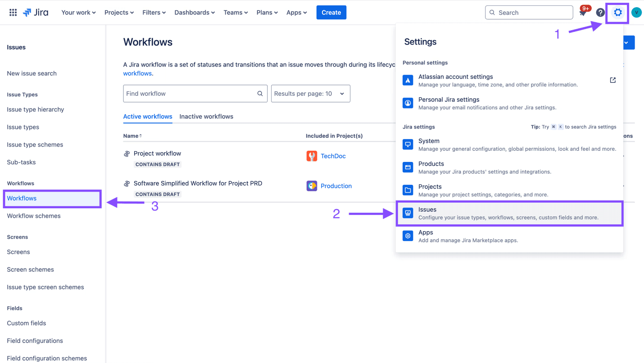Click the Create button

tap(331, 12)
